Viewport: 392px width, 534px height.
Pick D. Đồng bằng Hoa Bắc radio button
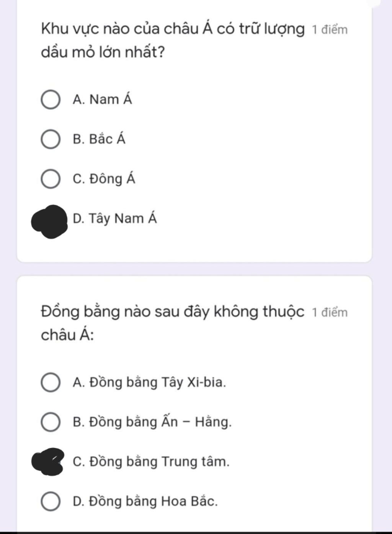[x=50, y=502]
